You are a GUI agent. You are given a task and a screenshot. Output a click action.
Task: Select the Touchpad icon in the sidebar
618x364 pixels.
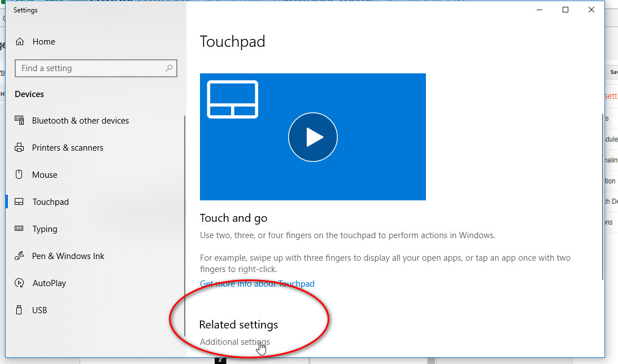click(20, 201)
